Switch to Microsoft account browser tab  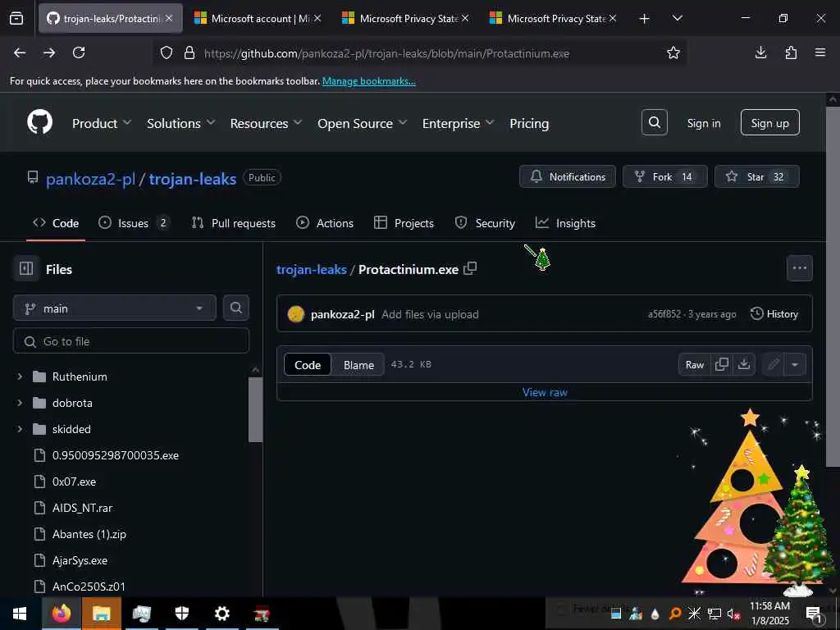[x=258, y=19]
